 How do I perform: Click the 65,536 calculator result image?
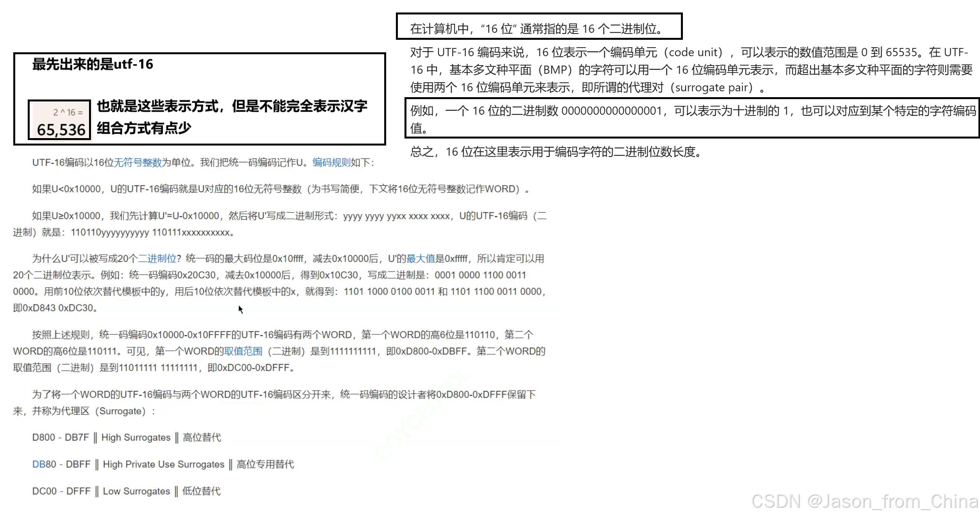(x=59, y=120)
